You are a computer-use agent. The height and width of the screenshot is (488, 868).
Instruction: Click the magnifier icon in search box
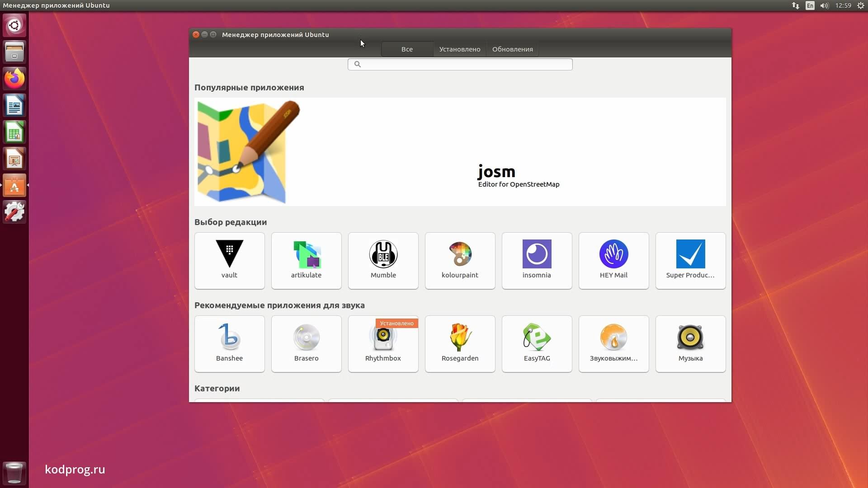[357, 64]
